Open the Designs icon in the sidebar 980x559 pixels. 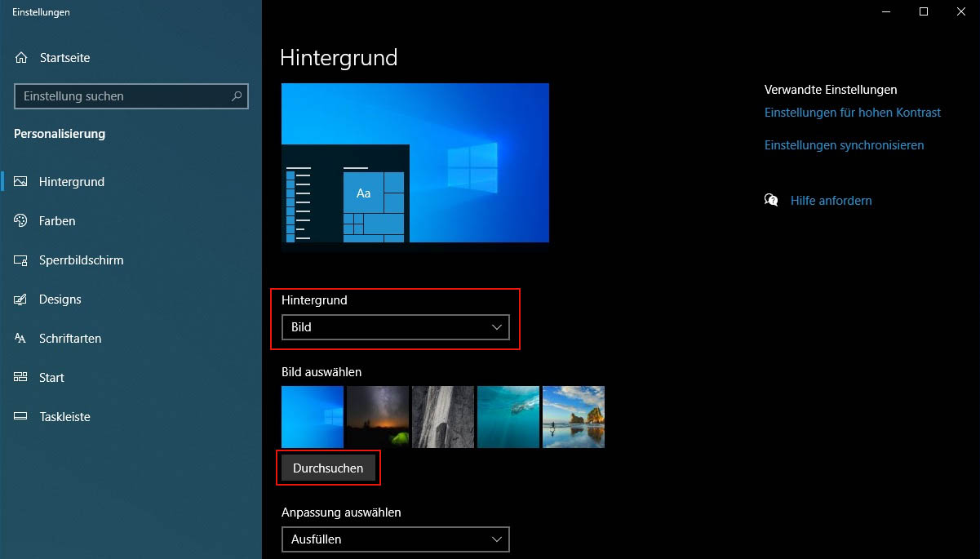point(21,299)
